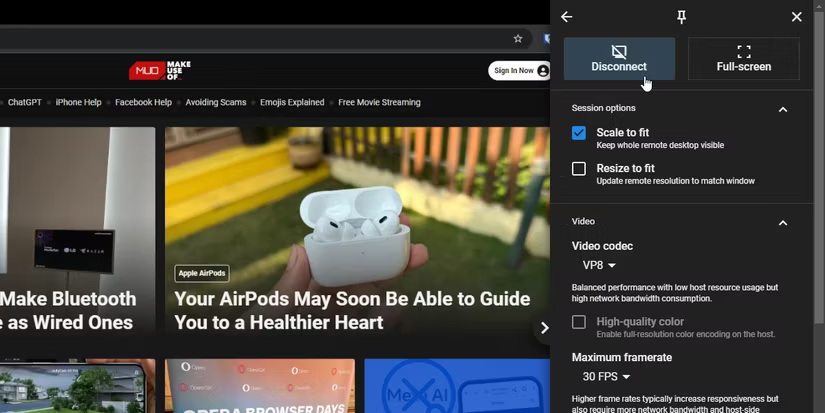The image size is (825, 413).
Task: Enter Full-screen mode
Action: click(743, 59)
